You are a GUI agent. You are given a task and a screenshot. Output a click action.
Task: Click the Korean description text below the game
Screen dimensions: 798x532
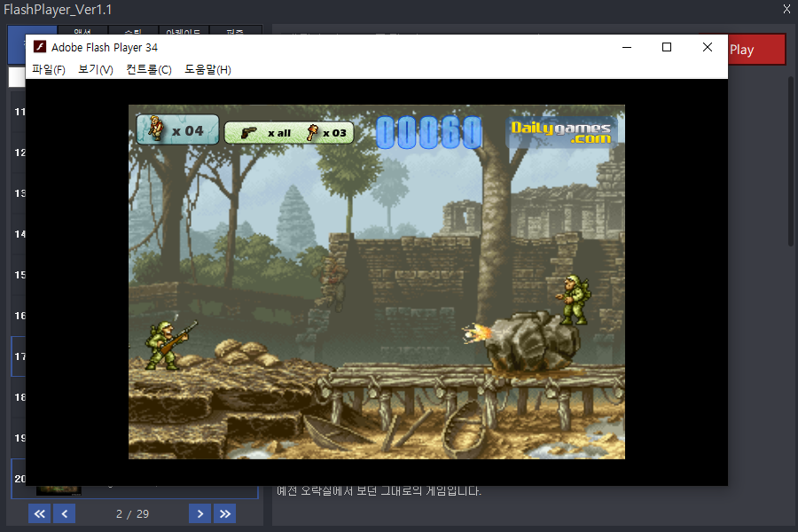(x=379, y=490)
